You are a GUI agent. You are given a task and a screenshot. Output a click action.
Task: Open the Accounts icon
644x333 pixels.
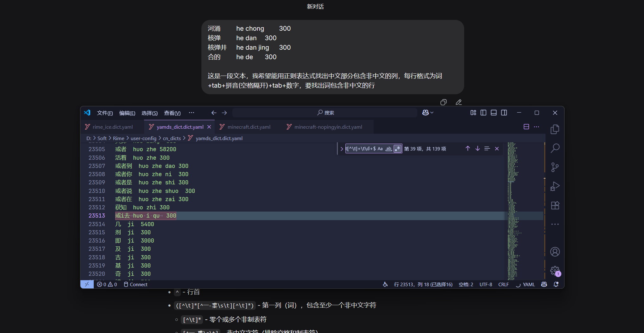(x=555, y=252)
